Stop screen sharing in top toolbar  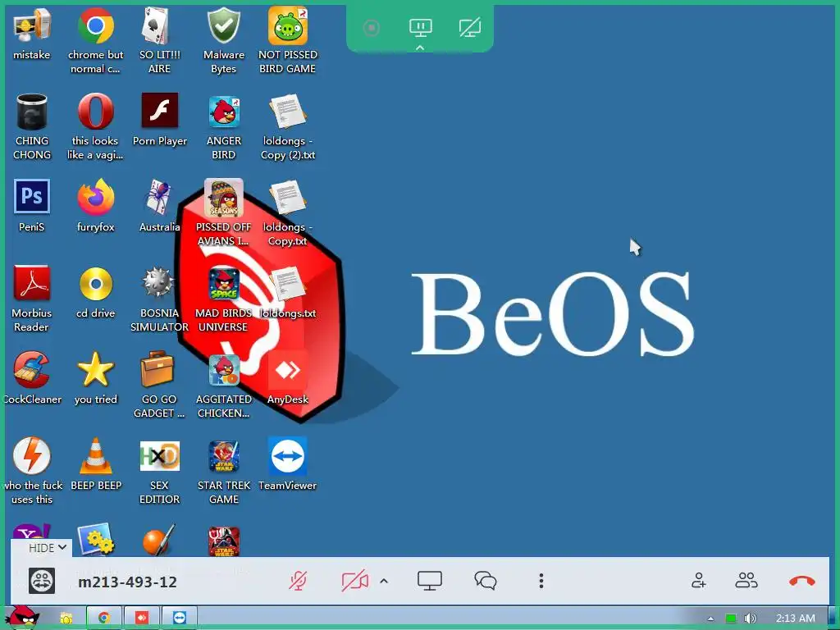click(x=470, y=27)
